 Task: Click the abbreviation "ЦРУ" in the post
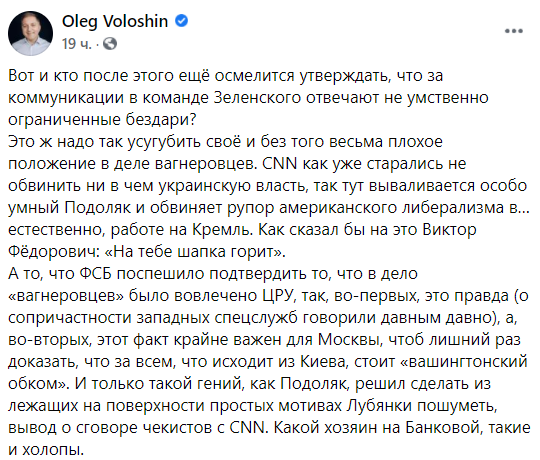tap(278, 296)
